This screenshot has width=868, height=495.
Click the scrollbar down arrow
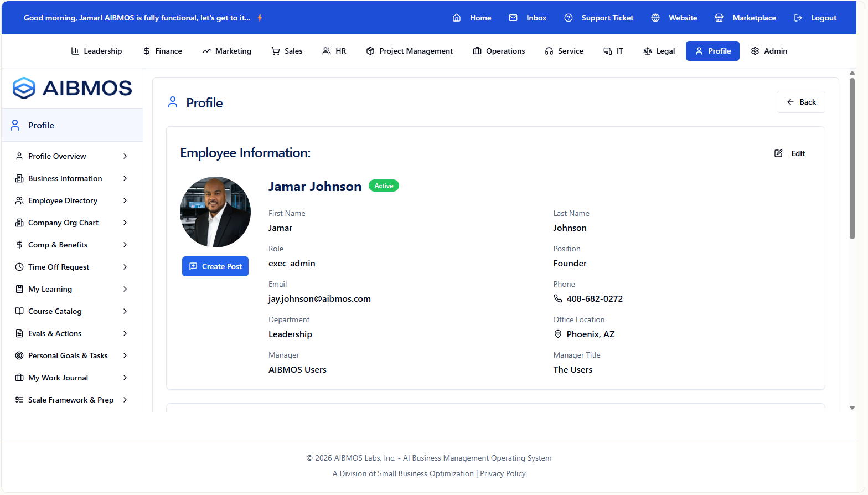(x=852, y=408)
